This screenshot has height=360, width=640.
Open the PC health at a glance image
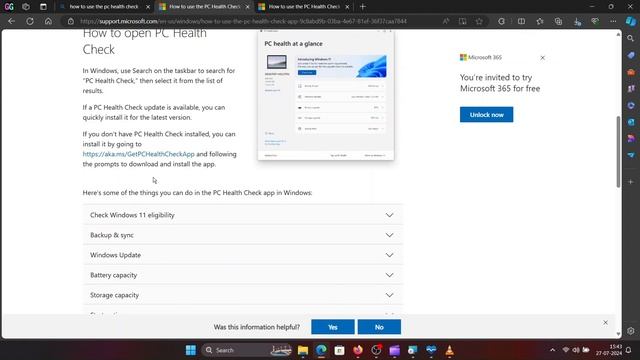tap(326, 95)
